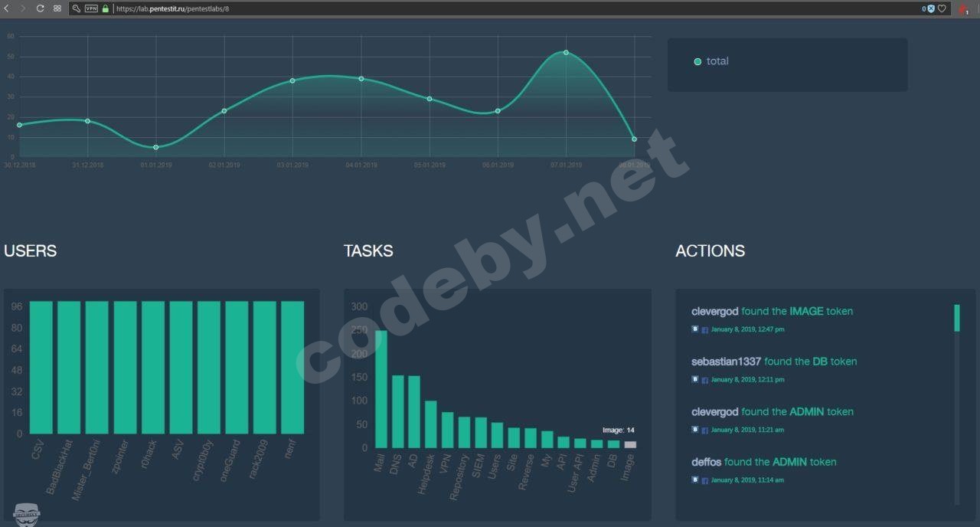
Task: Click the Facebook icon under clevergod's IMAGE token entry
Action: pyautogui.click(x=706, y=329)
